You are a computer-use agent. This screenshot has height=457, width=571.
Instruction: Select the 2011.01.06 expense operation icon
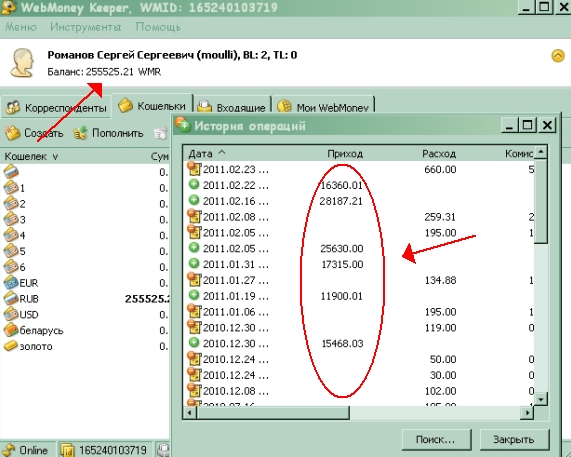pos(194,311)
